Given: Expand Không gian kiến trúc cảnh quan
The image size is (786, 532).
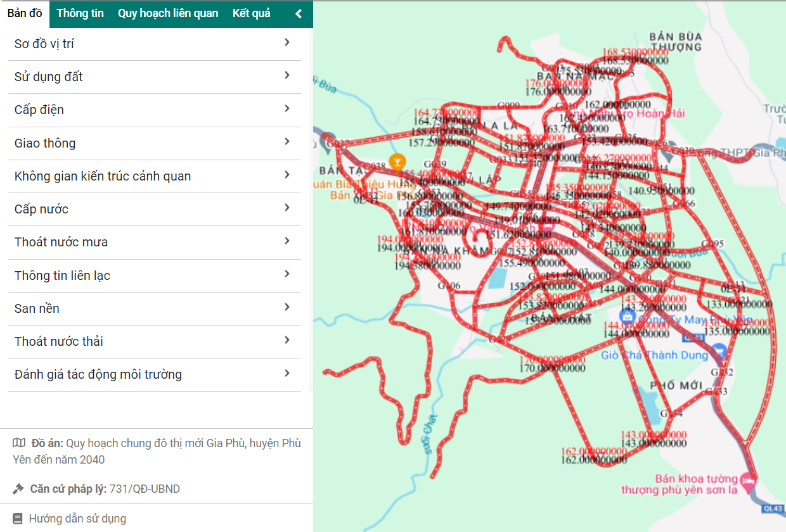Looking at the screenshot, I should (x=287, y=175).
